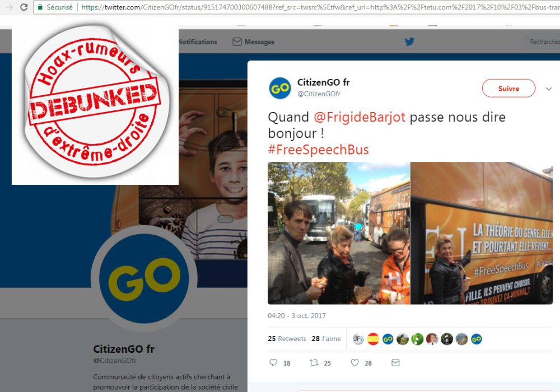The width and height of the screenshot is (560, 392).
Task: Click the browser address bar URL
Action: (320, 7)
